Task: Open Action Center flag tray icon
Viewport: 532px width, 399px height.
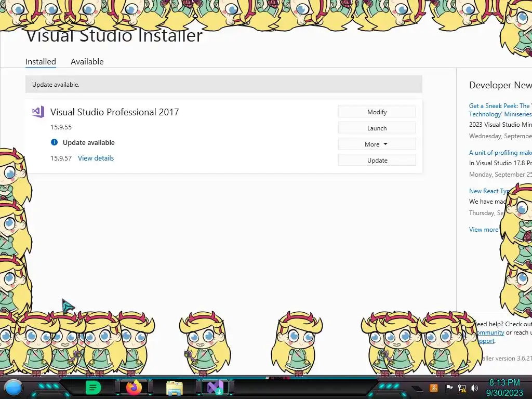Action: tap(449, 388)
